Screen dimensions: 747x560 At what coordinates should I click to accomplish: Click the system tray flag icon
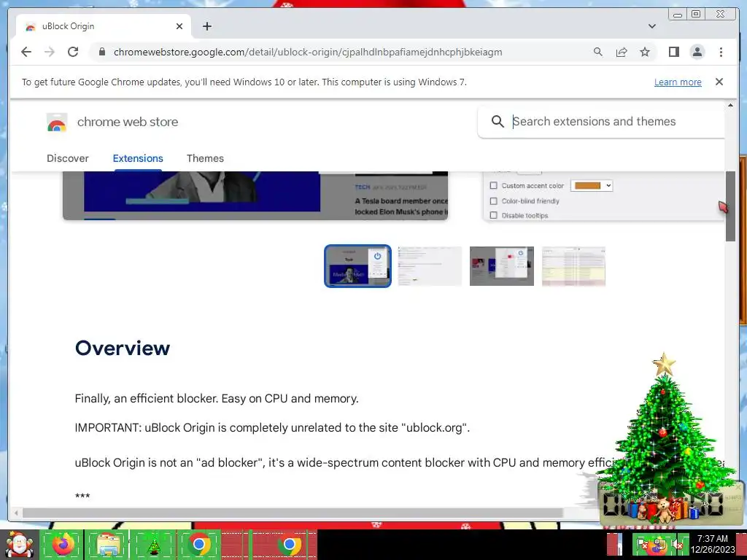coord(642,544)
